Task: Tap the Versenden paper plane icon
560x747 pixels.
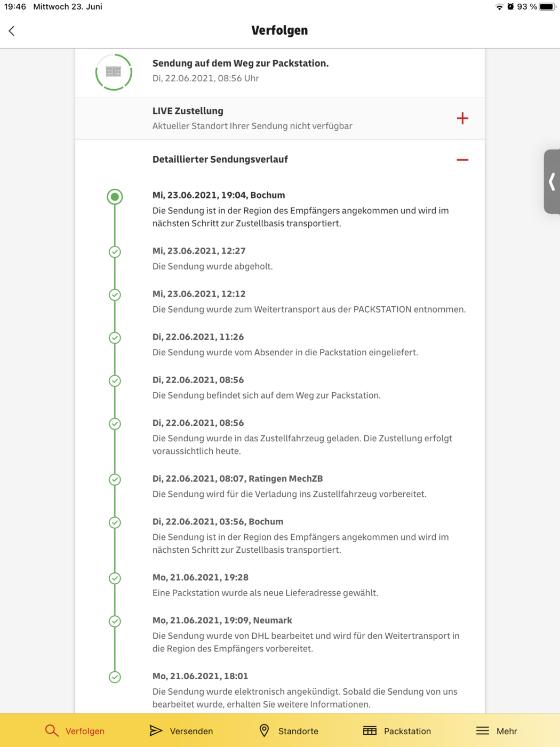Action: coord(156,730)
